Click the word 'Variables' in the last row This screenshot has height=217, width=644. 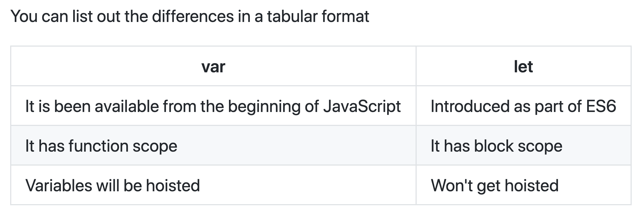59,185
